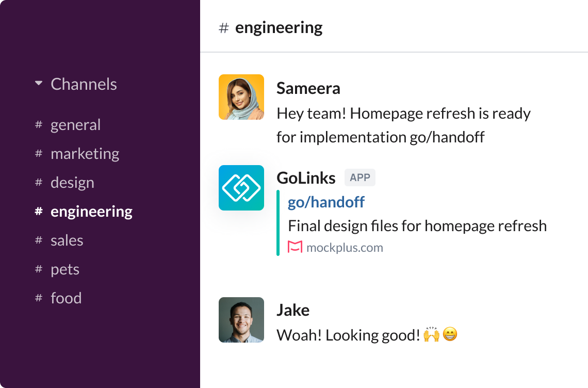Switch to the marketing channel
This screenshot has height=388, width=588.
[85, 153]
